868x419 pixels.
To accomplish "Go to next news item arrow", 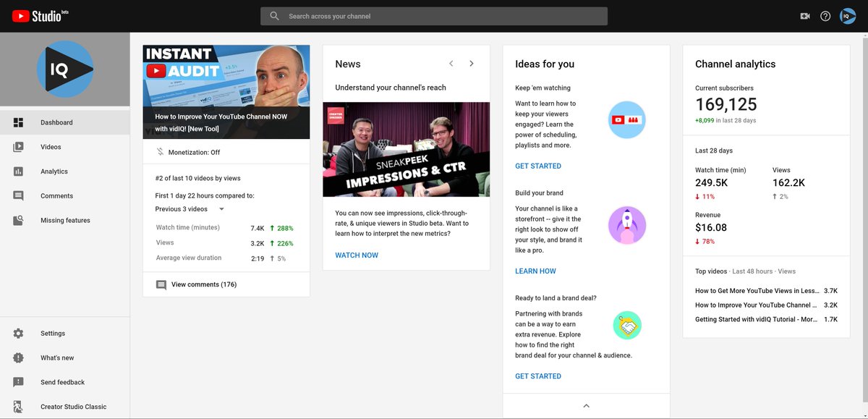I will pos(472,64).
